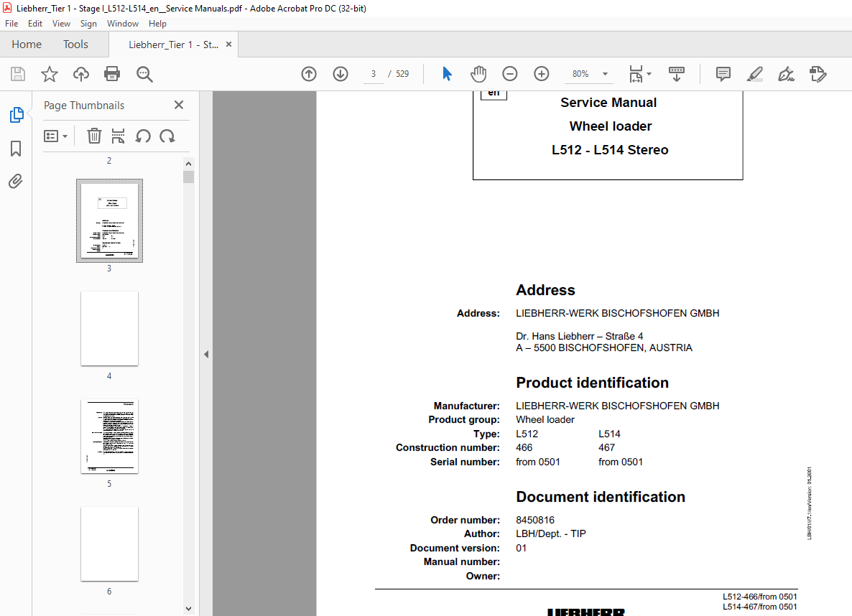The height and width of the screenshot is (616, 852).
Task: Select page 6 thumbnail
Action: (109, 543)
